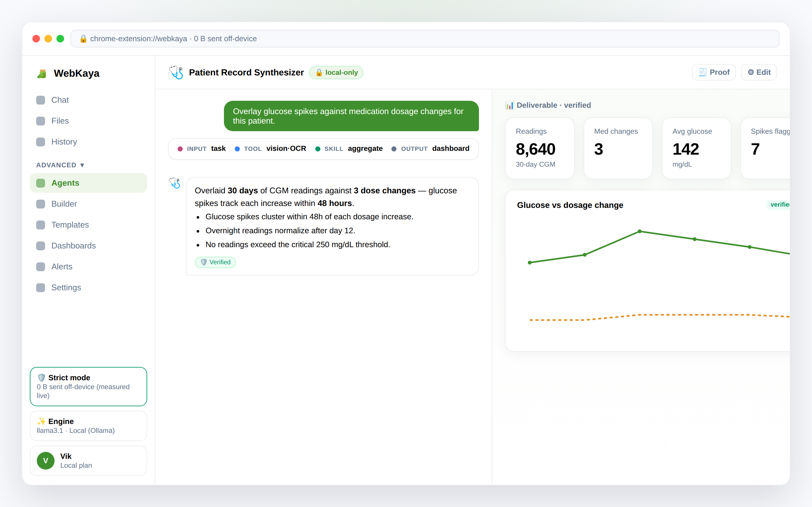Toggle the Strict mode card

click(88, 386)
